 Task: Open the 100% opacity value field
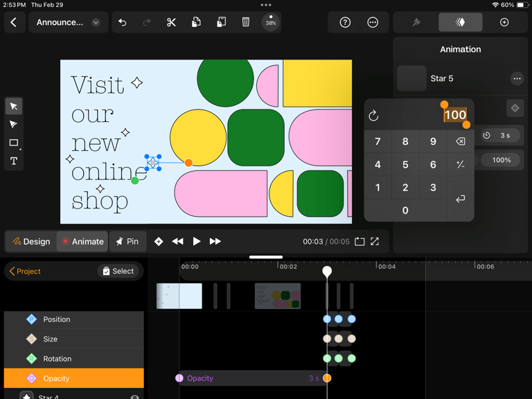click(501, 160)
